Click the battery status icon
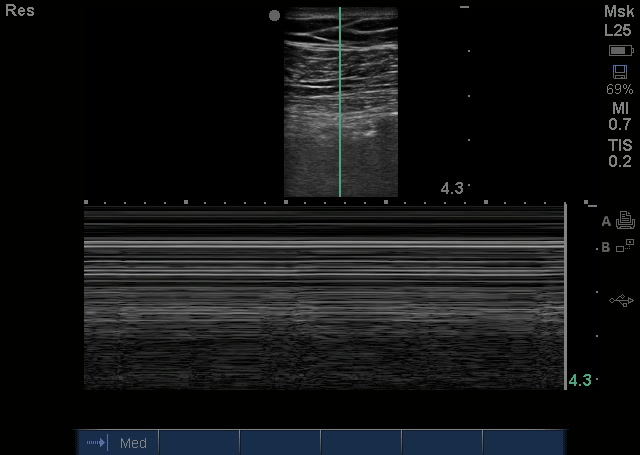The height and width of the screenshot is (455, 640). [619, 50]
